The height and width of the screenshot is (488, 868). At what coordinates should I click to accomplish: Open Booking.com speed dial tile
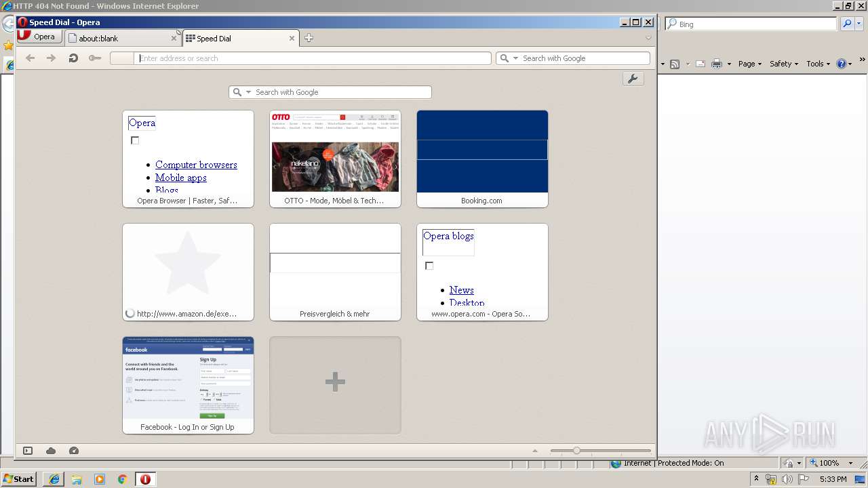[482, 159]
